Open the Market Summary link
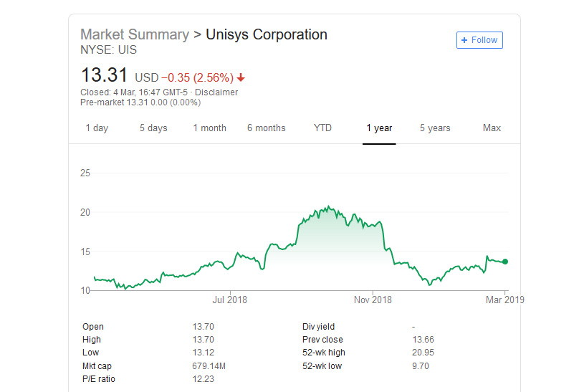 pyautogui.click(x=135, y=34)
